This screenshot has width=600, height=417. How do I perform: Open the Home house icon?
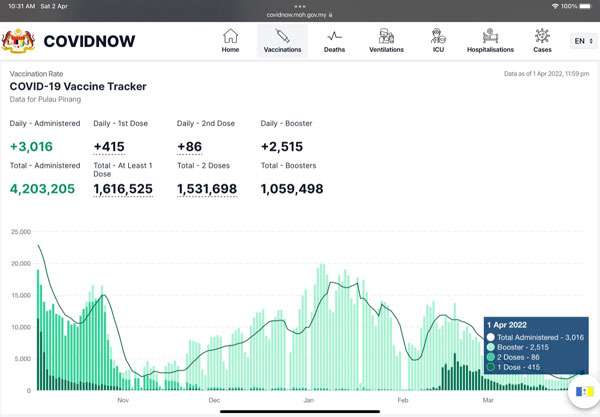[x=230, y=36]
